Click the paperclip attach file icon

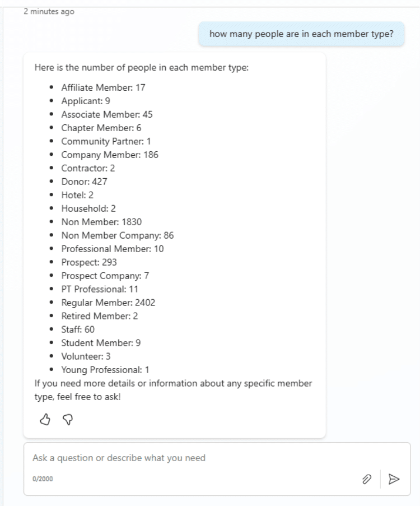pos(367,478)
